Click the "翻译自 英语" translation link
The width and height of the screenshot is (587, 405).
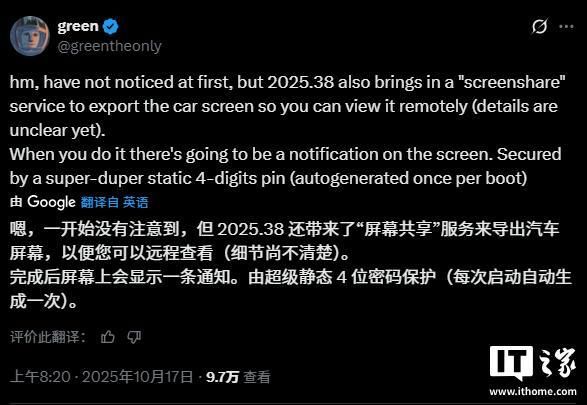tap(114, 202)
